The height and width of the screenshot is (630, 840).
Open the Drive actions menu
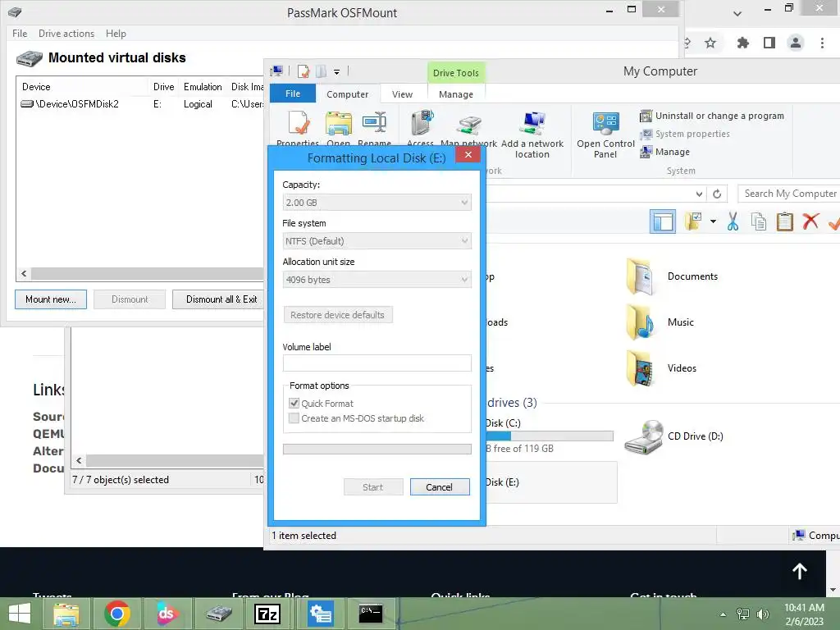coord(66,33)
